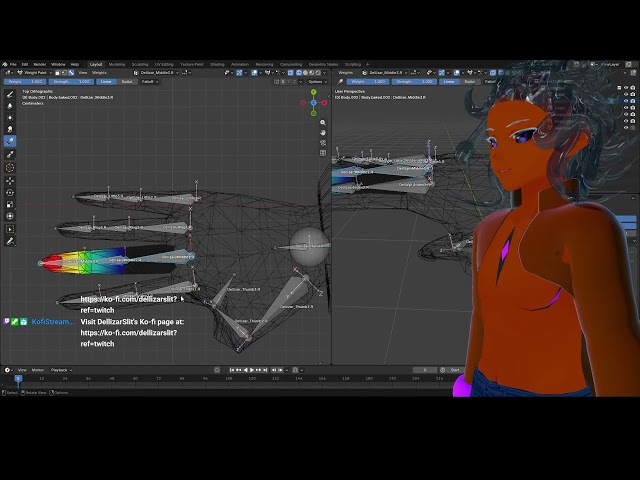The image size is (640, 480).
Task: Switch to the UV Editing workspace tab
Action: 164,64
